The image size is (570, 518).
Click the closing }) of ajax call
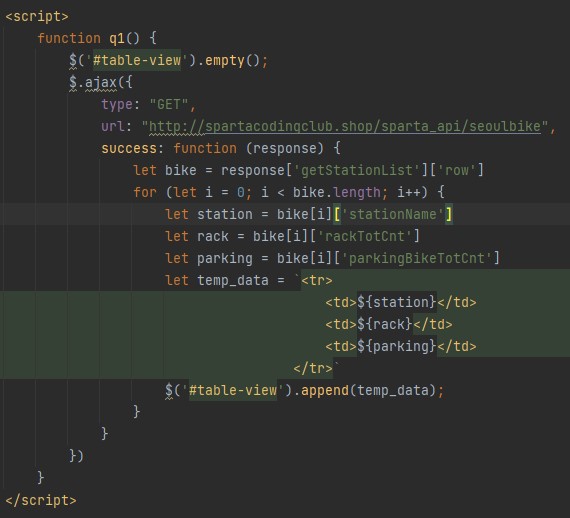click(x=76, y=456)
